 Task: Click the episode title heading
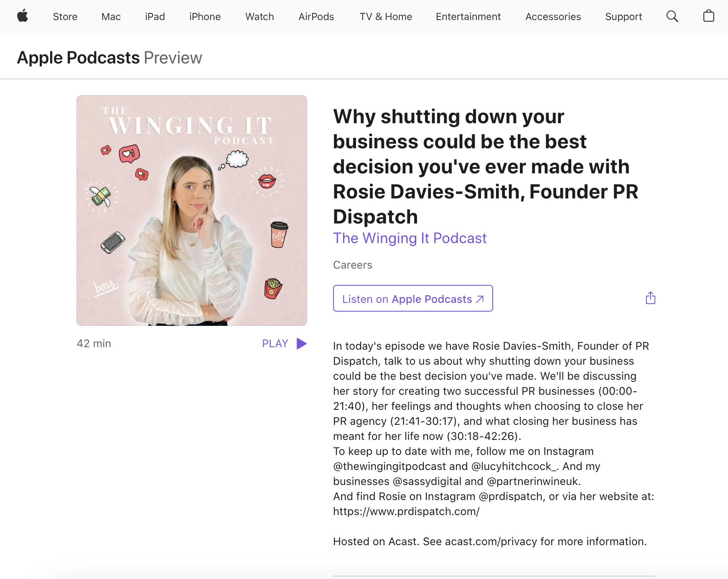click(486, 166)
